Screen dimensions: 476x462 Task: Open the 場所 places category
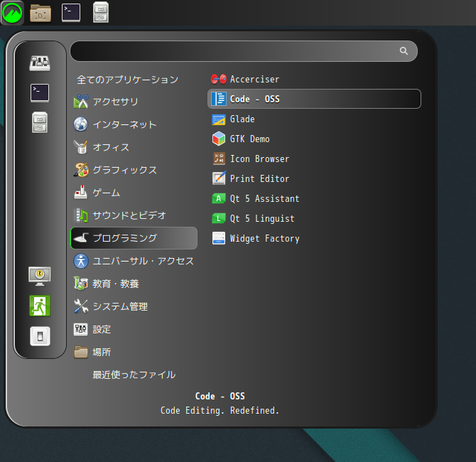[x=134, y=352]
